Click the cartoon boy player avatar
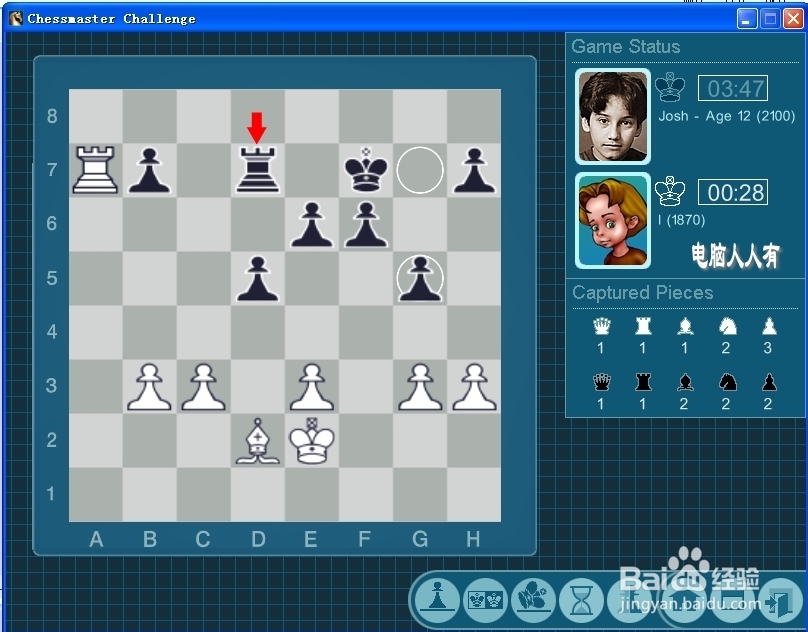This screenshot has width=808, height=632. point(613,221)
